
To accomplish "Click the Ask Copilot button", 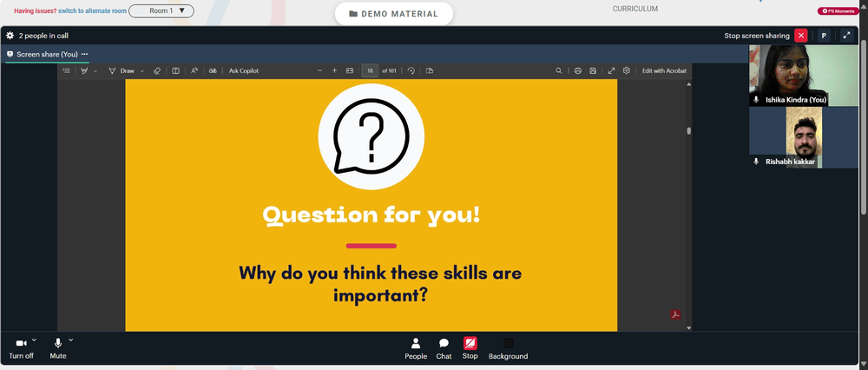I will [244, 71].
